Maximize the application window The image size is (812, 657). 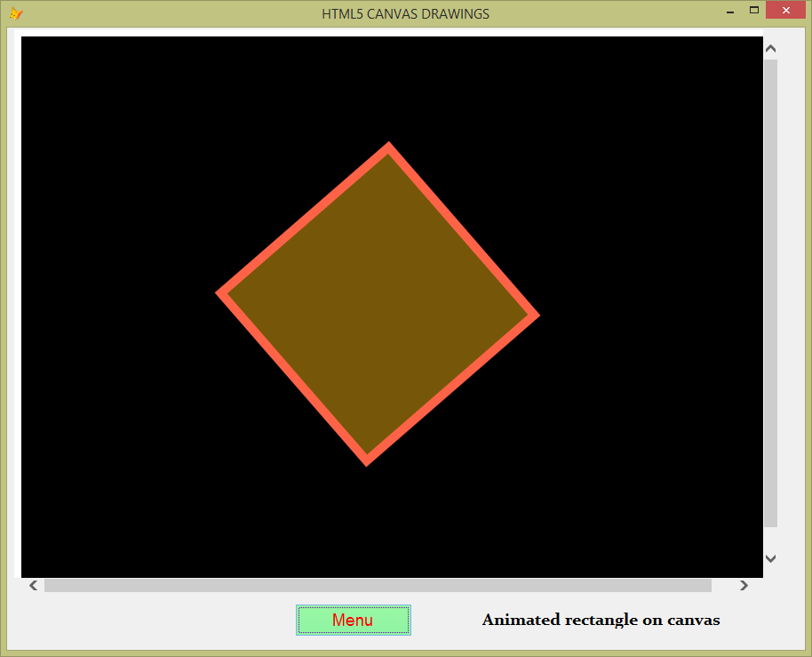point(756,12)
